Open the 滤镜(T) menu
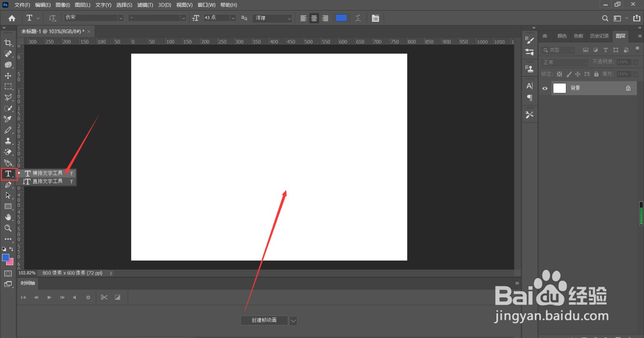Screen dimensions: 644x338 click(x=145, y=5)
